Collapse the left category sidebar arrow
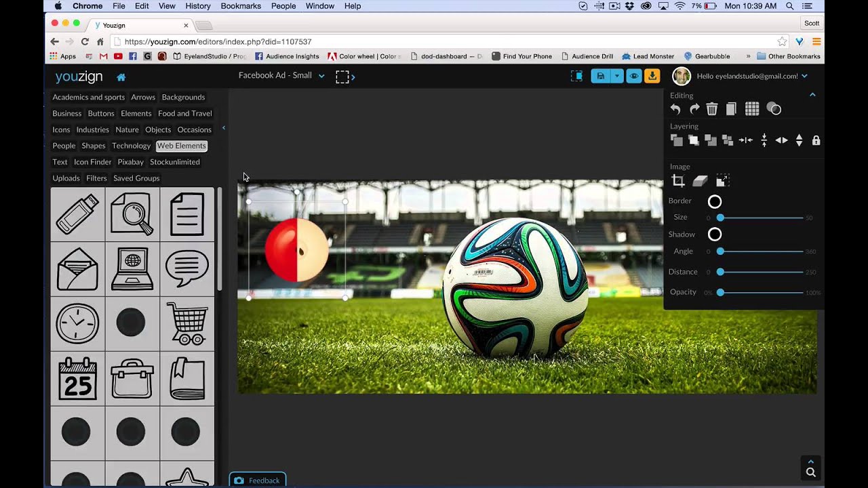 224,128
